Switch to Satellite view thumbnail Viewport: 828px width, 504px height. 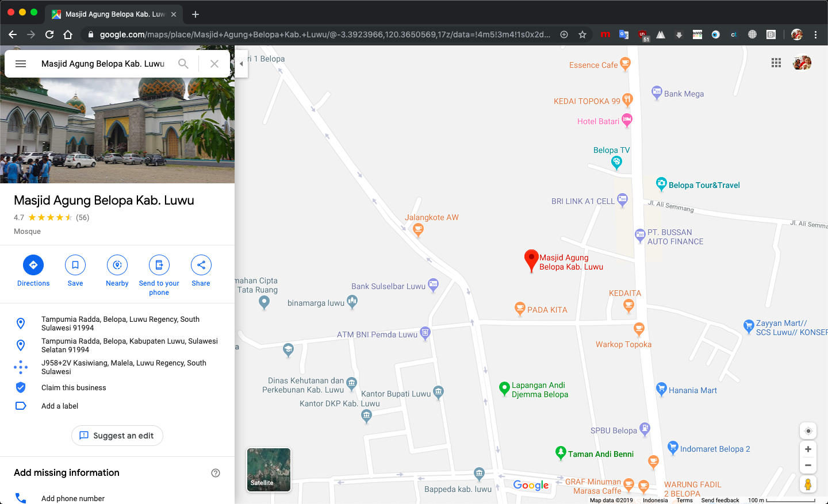click(x=269, y=470)
